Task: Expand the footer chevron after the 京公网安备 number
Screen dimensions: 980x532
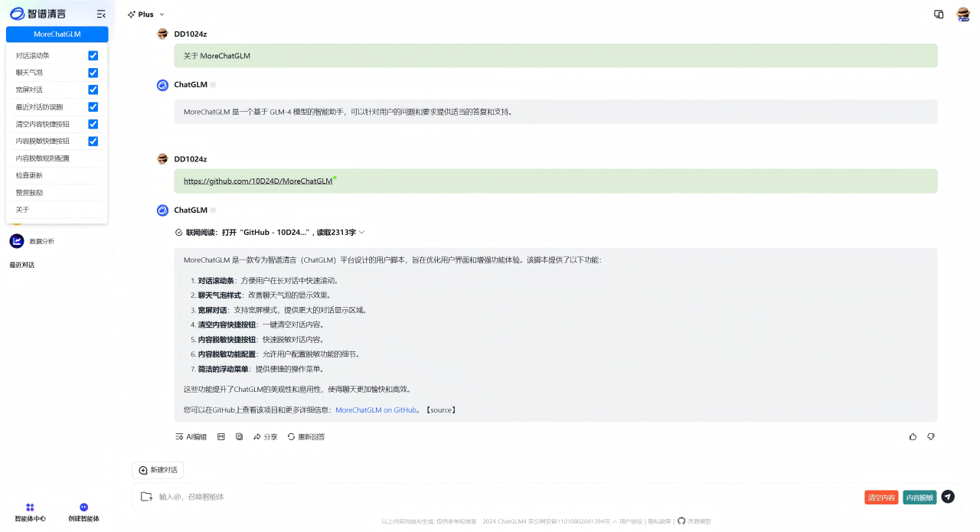Action: tap(615, 521)
